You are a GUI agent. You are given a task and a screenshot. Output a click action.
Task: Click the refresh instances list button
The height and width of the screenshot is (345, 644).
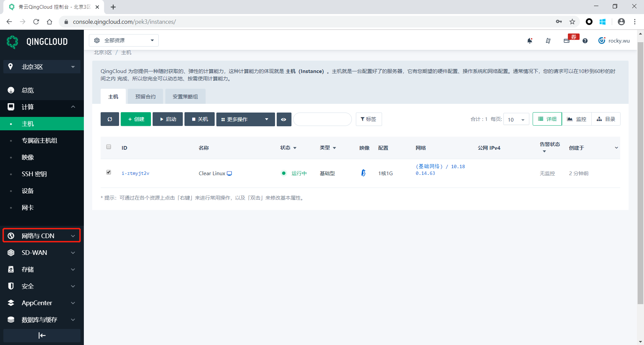110,119
